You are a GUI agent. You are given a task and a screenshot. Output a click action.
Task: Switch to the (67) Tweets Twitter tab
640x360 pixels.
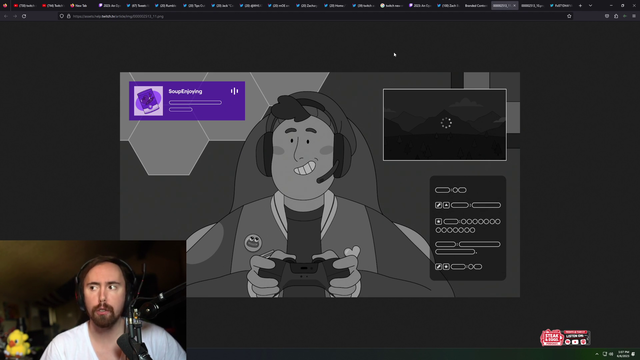click(138, 6)
